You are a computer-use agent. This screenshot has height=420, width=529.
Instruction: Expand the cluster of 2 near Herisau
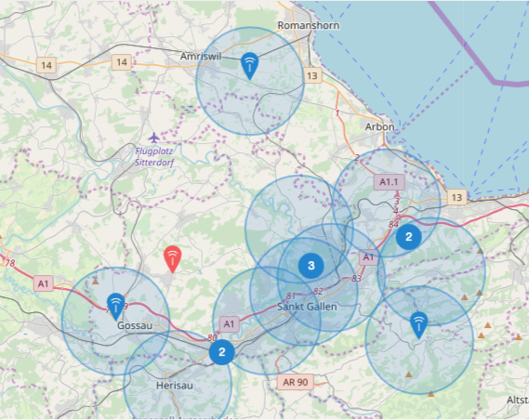point(221,352)
